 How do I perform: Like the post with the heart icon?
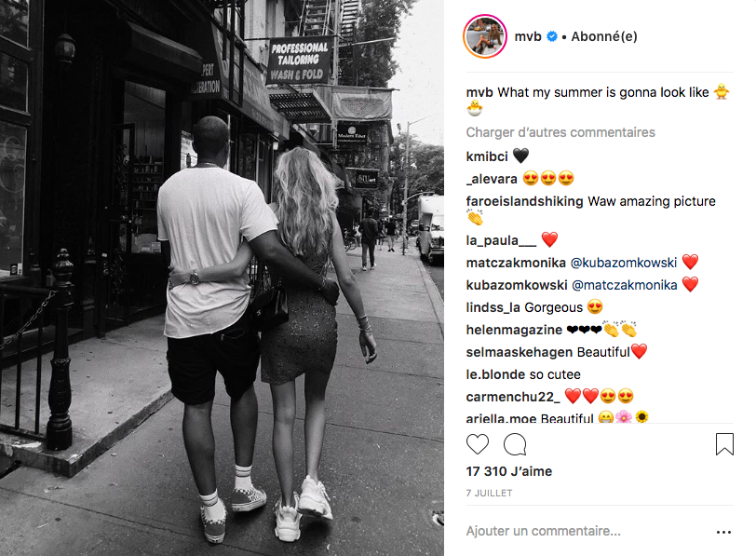[x=478, y=444]
